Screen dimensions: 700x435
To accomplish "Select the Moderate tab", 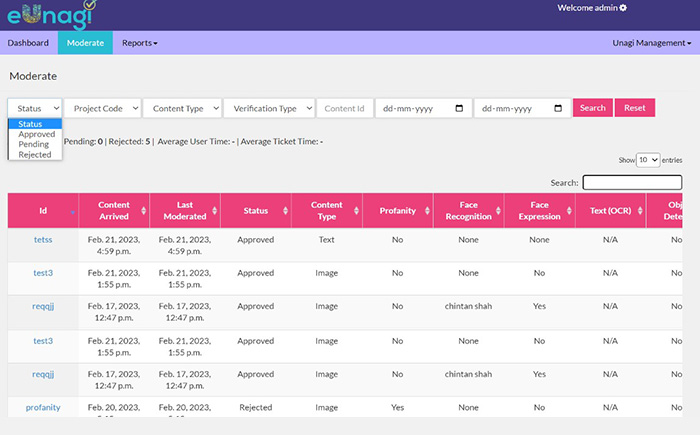I will (x=85, y=43).
